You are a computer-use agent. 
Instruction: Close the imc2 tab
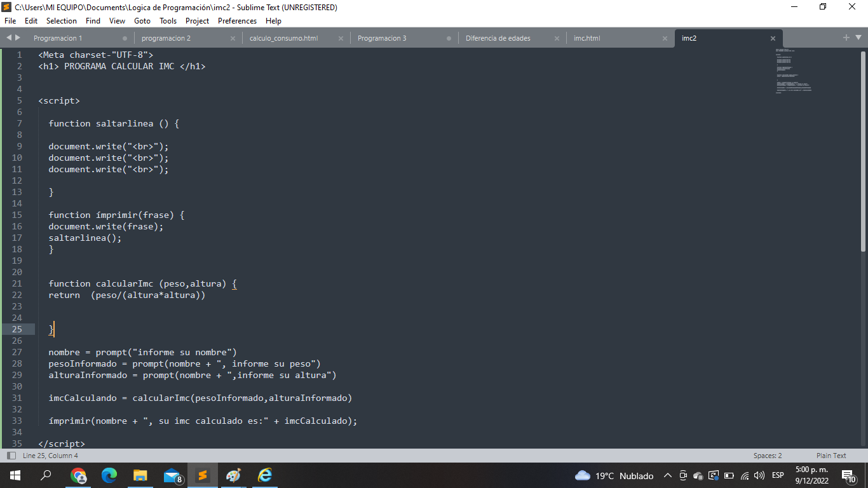coord(773,38)
